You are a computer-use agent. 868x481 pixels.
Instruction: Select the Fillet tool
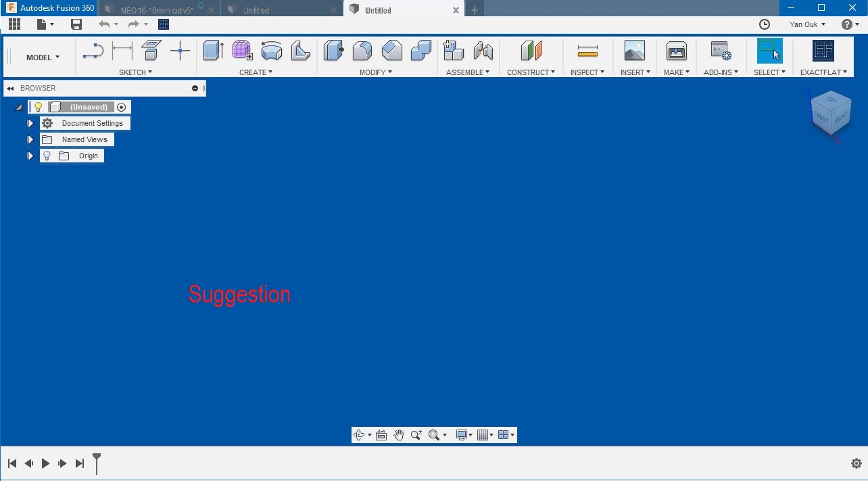[x=362, y=51]
